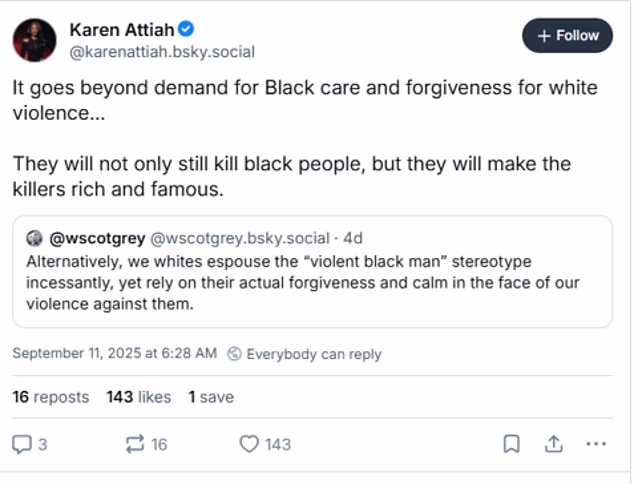Open the @karenattiah.bsky.social handle
This screenshot has height=484, width=634.
pos(162,52)
